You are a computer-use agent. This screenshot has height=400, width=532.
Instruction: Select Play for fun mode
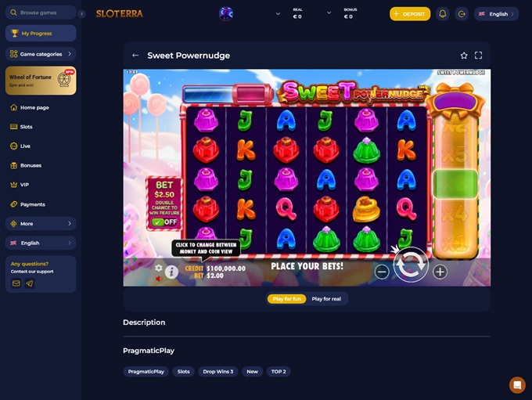(286, 299)
